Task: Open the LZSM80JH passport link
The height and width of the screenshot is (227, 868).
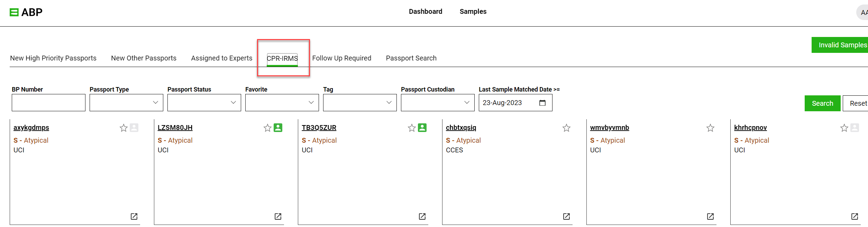Action: click(175, 127)
